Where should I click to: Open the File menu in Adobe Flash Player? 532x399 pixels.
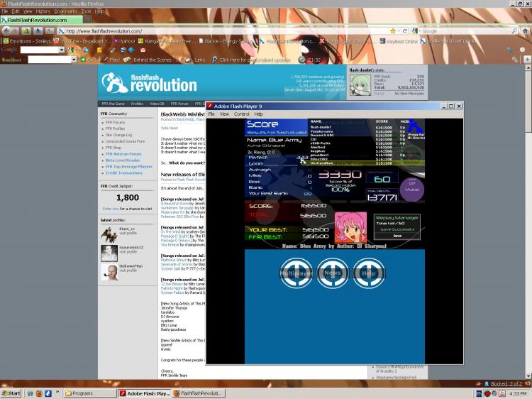point(211,114)
